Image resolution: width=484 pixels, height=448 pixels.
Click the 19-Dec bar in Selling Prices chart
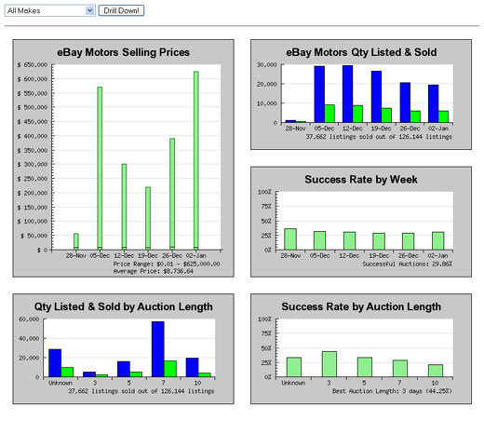(148, 218)
